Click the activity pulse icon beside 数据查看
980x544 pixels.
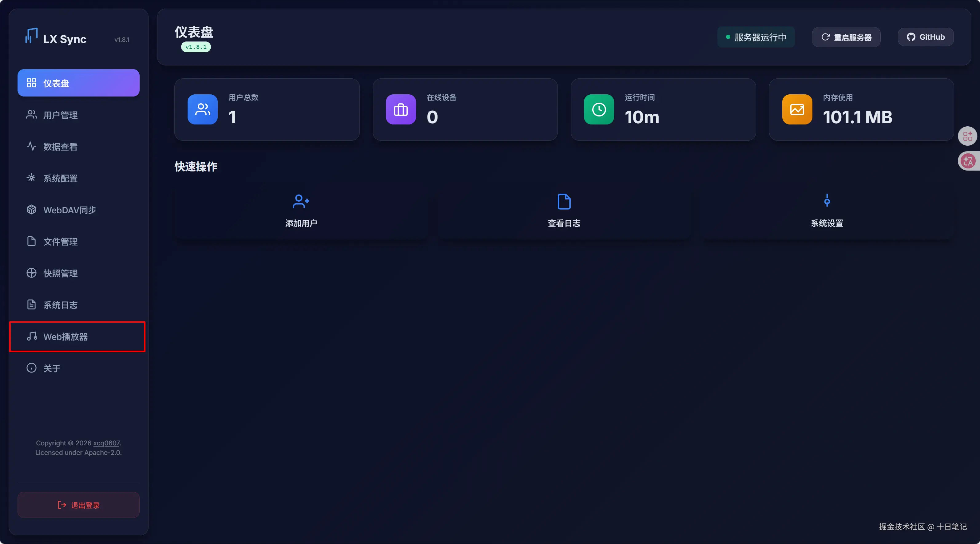pyautogui.click(x=31, y=146)
